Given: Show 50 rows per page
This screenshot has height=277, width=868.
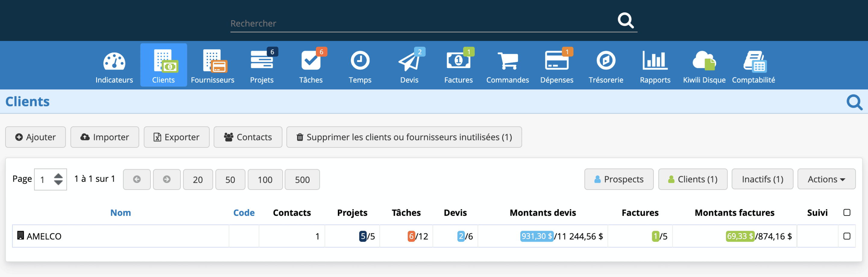Looking at the screenshot, I should [230, 179].
